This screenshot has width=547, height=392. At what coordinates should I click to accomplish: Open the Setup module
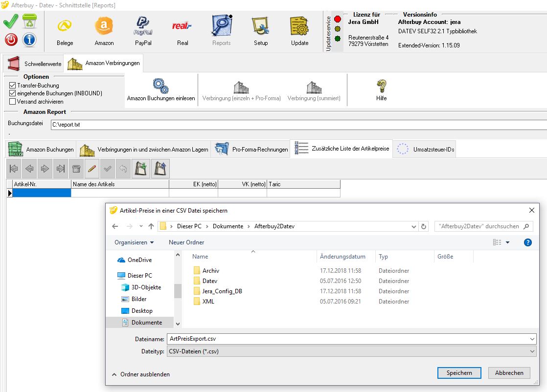click(x=261, y=32)
